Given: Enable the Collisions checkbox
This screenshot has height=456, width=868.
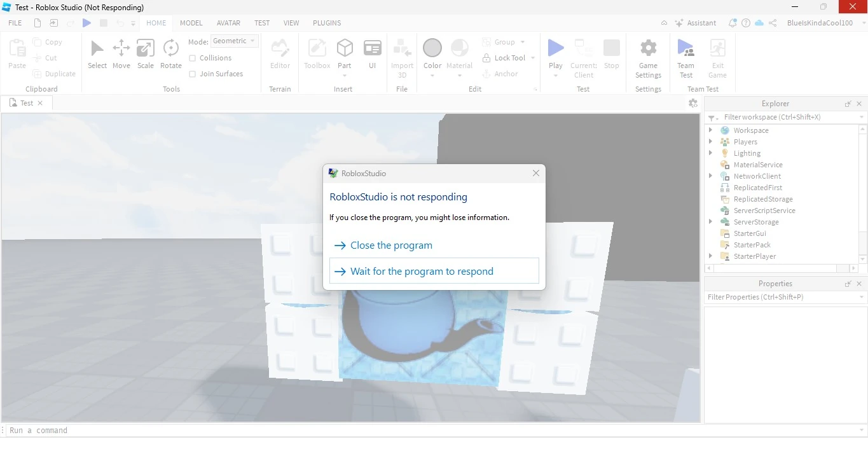Looking at the screenshot, I should coord(193,58).
